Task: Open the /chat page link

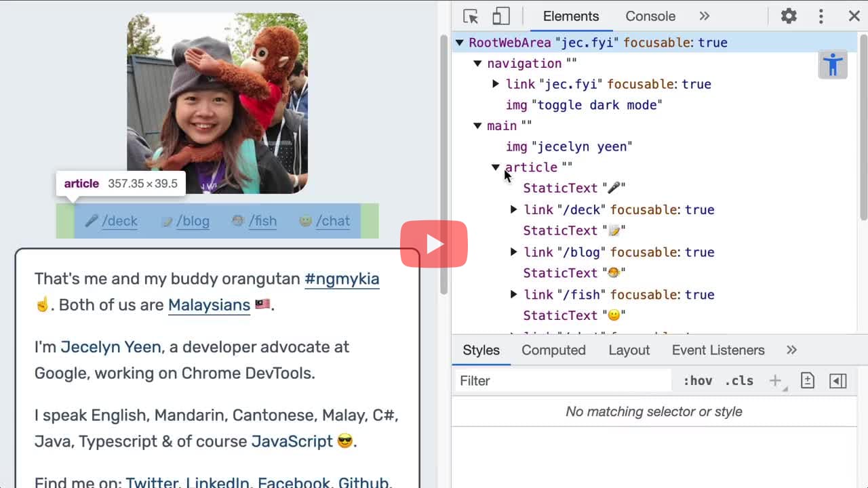Action: coord(333,221)
